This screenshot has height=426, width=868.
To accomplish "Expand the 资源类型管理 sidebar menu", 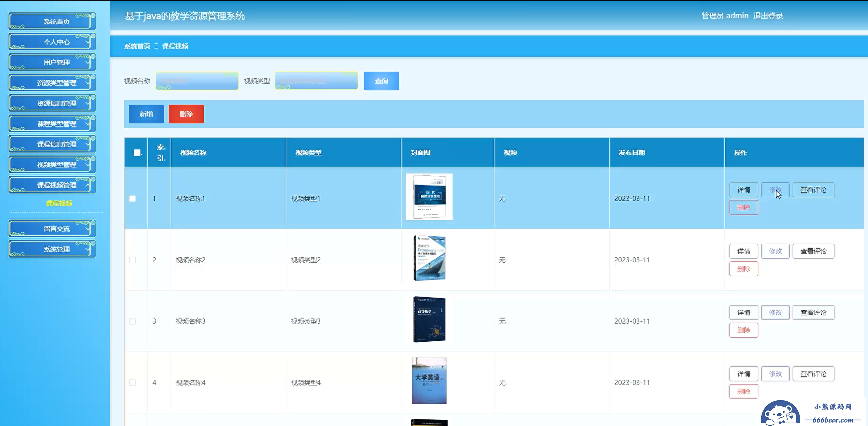I will (x=52, y=83).
